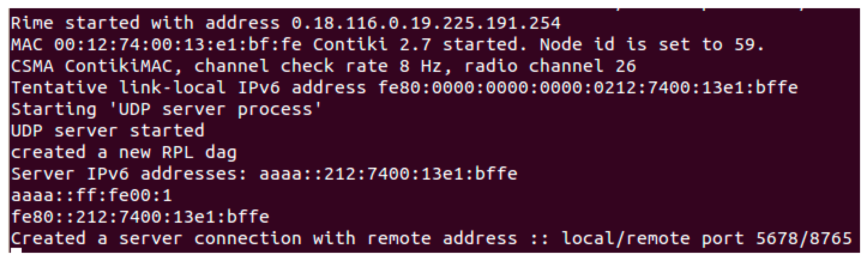Click the quoted 'UDP server process' text

point(215,109)
